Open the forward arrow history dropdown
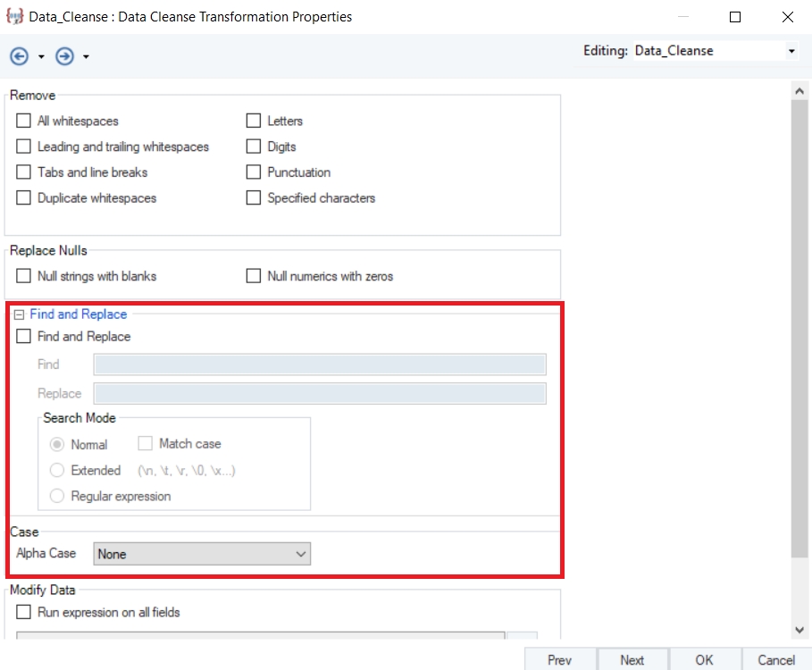The width and height of the screenshot is (812, 670). point(86,57)
